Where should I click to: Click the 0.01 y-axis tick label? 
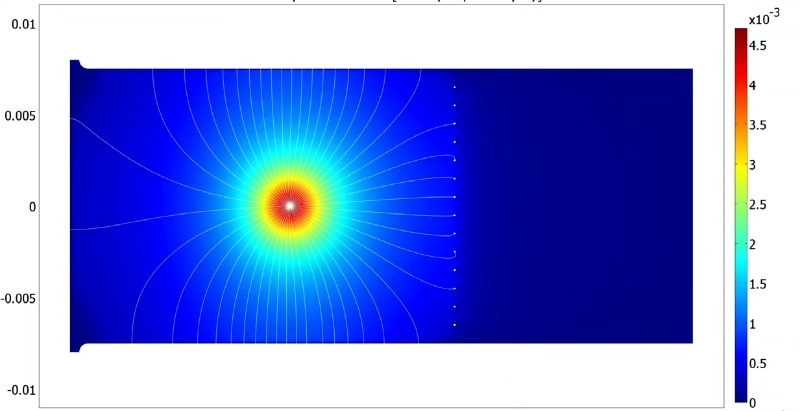24,24
